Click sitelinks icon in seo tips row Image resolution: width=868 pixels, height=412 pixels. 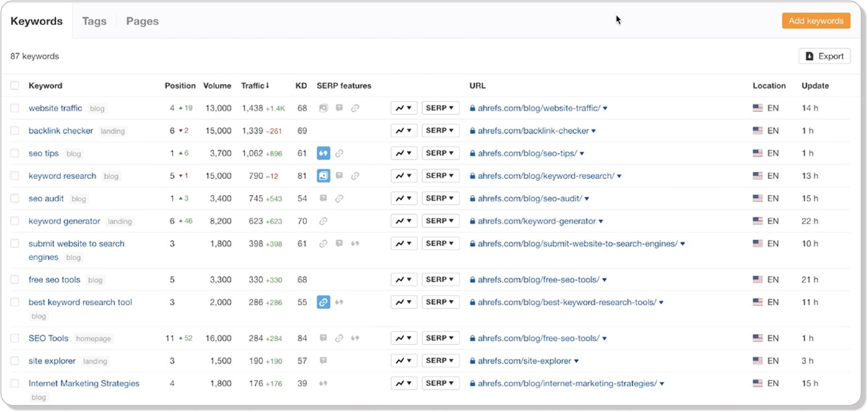(x=339, y=153)
